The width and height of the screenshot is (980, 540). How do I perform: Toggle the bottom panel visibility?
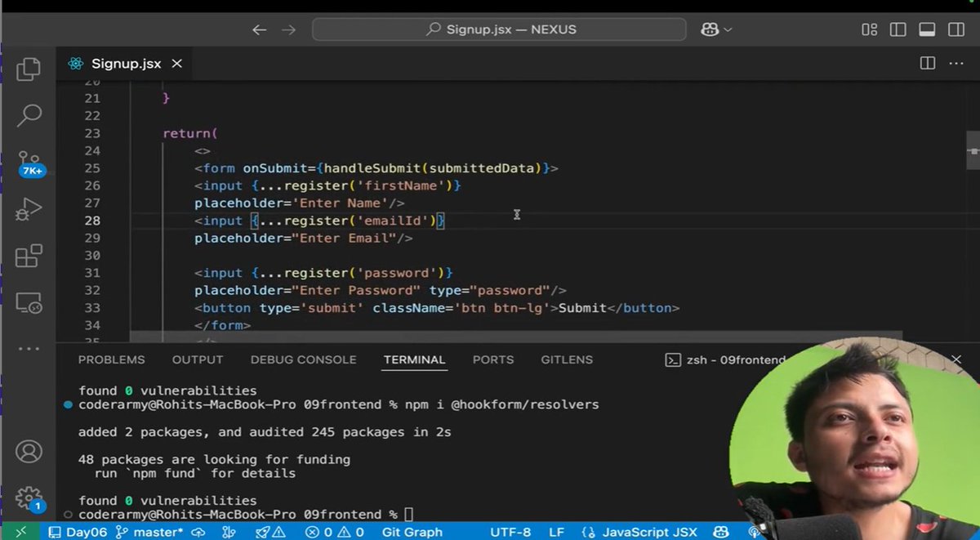point(927,29)
